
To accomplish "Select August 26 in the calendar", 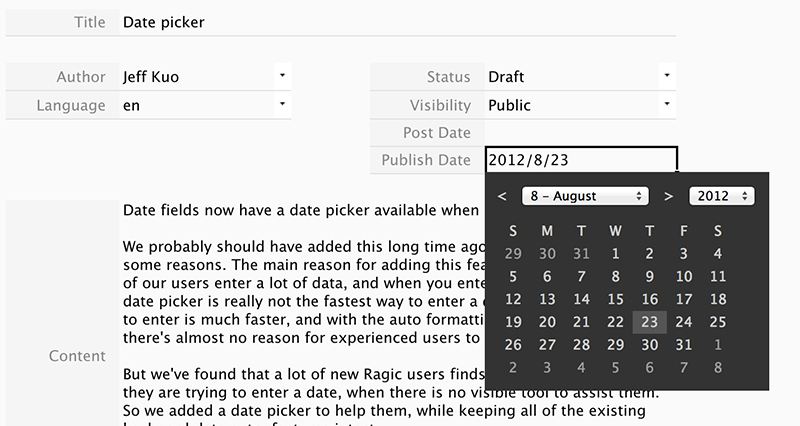I will (513, 345).
